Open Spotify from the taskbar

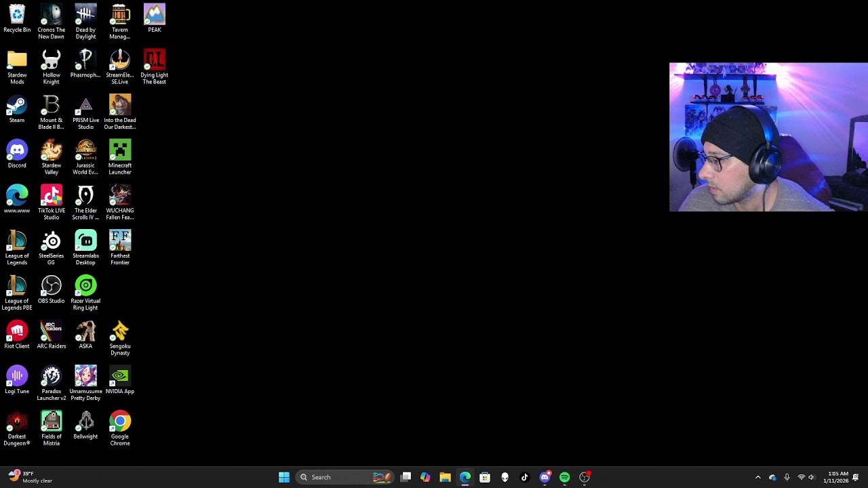click(564, 477)
